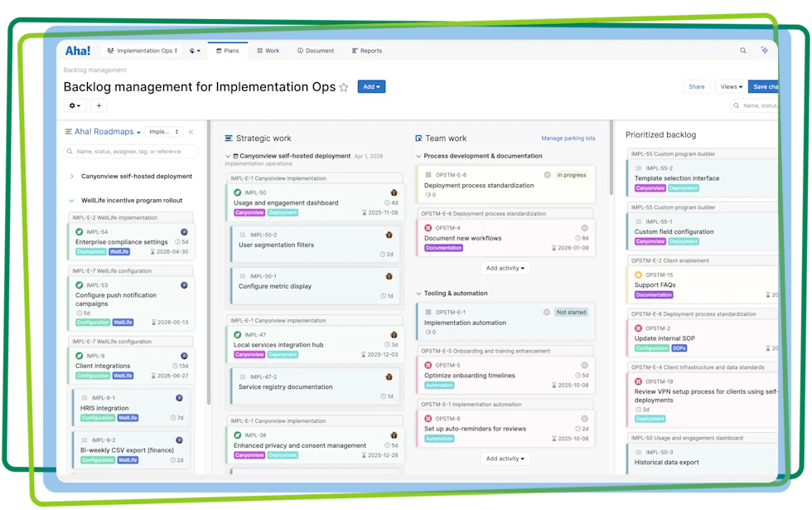Collapse Canyonview self-hosted deployment in Strategic work

tap(228, 156)
